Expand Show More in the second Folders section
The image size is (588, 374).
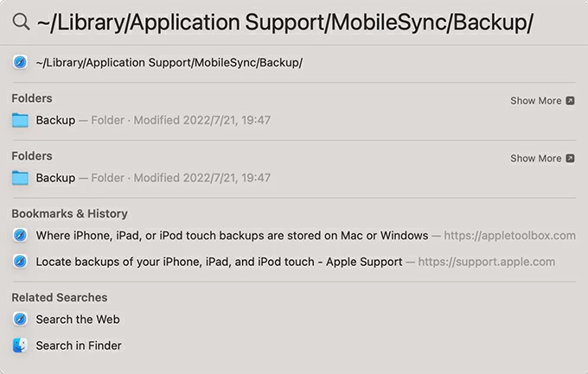(535, 158)
